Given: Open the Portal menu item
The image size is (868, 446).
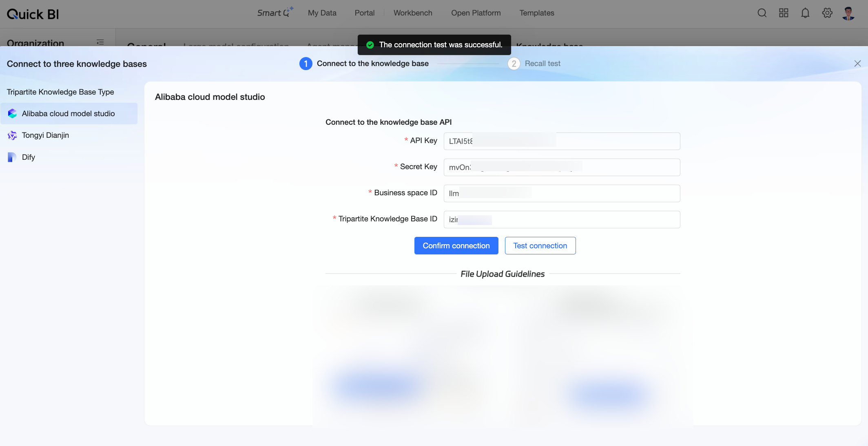Looking at the screenshot, I should coord(365,13).
